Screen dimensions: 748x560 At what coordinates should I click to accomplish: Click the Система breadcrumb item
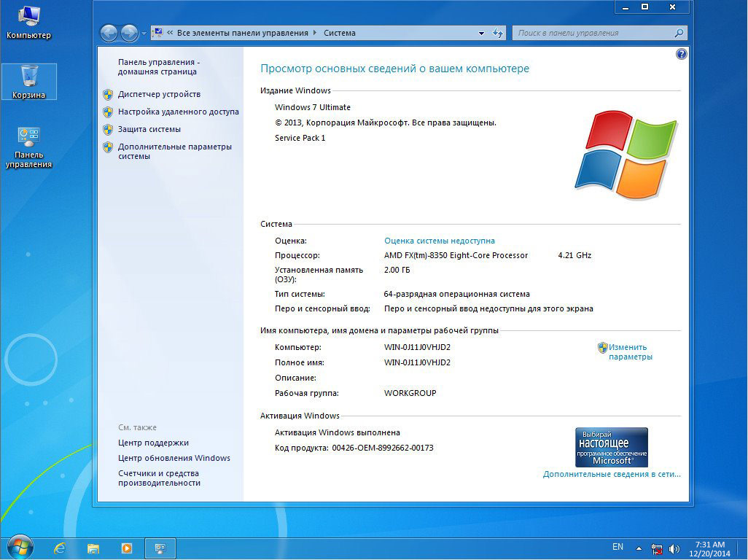(x=340, y=33)
